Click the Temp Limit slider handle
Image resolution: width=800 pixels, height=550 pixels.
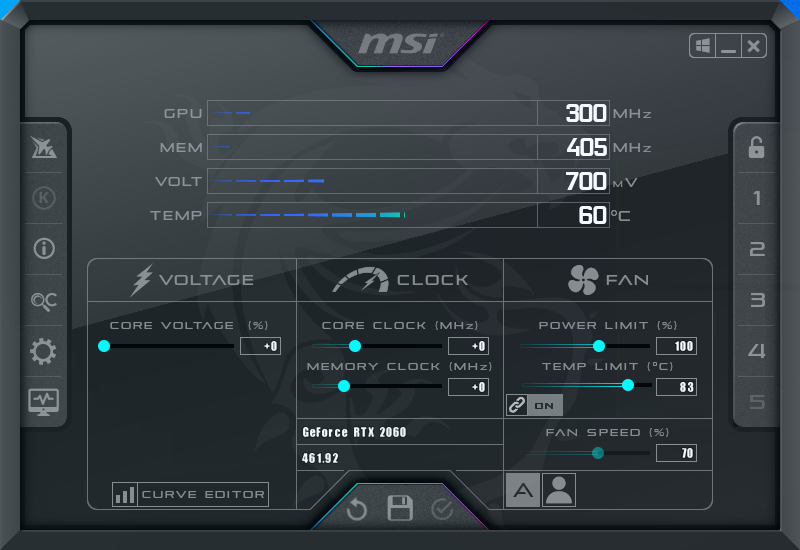[628, 385]
